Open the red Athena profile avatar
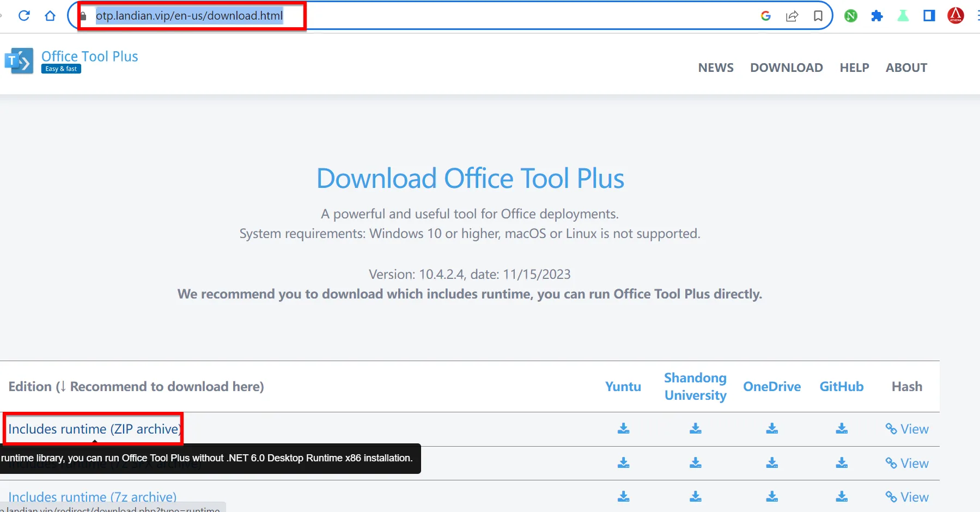The width and height of the screenshot is (980, 512). click(956, 16)
